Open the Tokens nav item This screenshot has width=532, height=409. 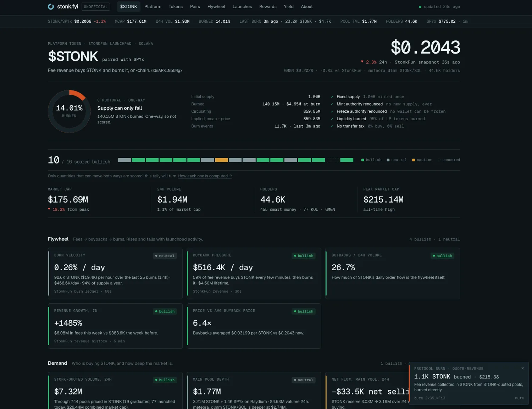pyautogui.click(x=176, y=7)
